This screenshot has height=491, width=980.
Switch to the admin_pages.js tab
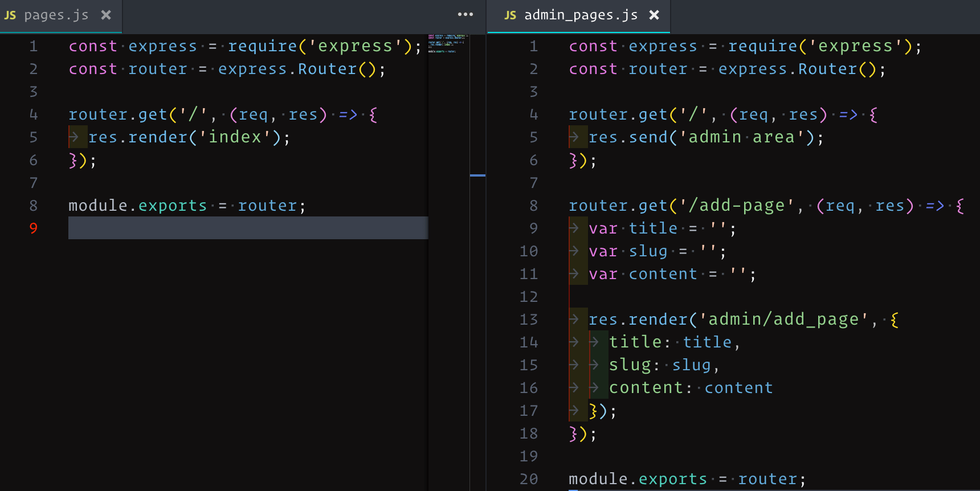tap(579, 16)
